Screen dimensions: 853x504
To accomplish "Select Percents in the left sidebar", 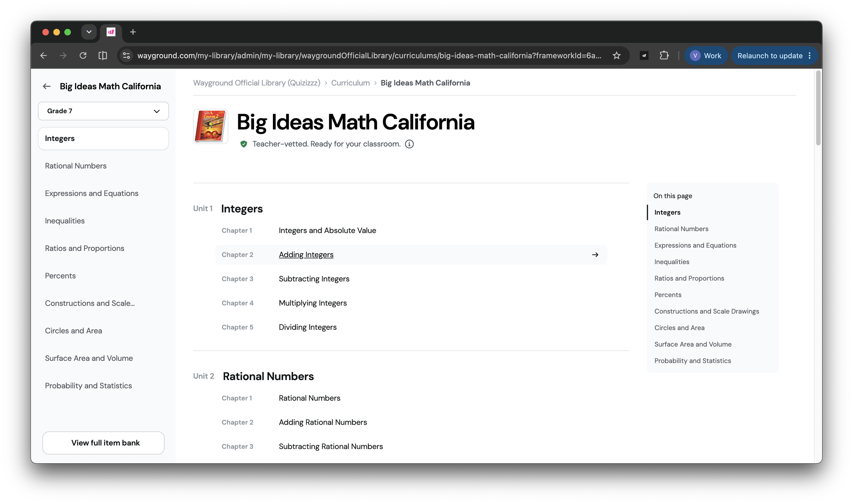I will tap(60, 276).
